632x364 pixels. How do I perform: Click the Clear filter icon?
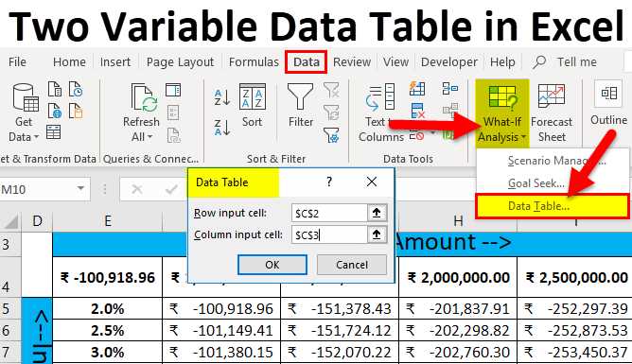[x=331, y=90]
